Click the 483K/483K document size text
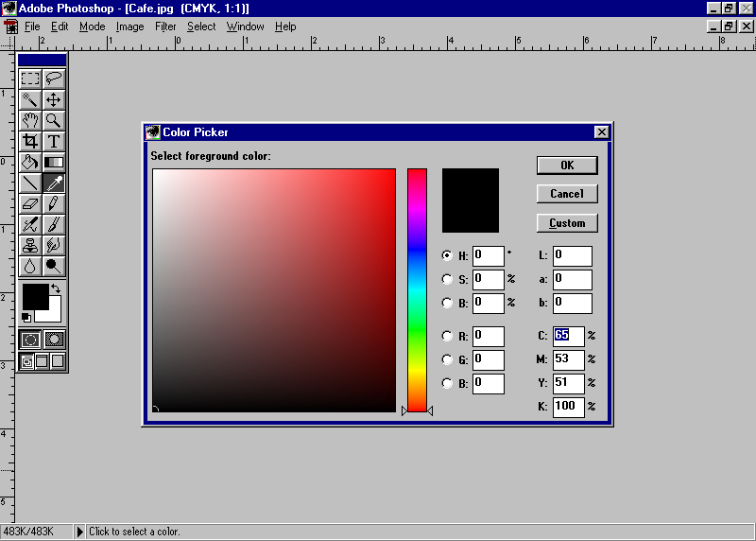The width and height of the screenshot is (756, 541). pyautogui.click(x=28, y=532)
